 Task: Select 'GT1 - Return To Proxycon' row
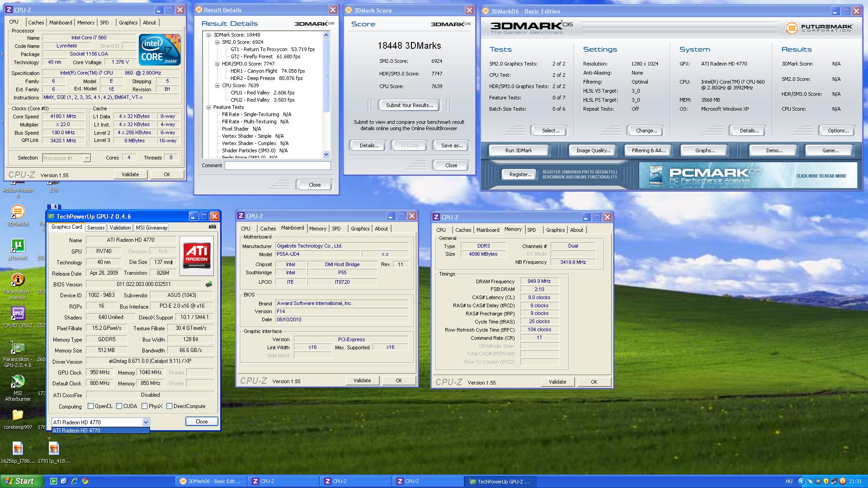[273, 49]
